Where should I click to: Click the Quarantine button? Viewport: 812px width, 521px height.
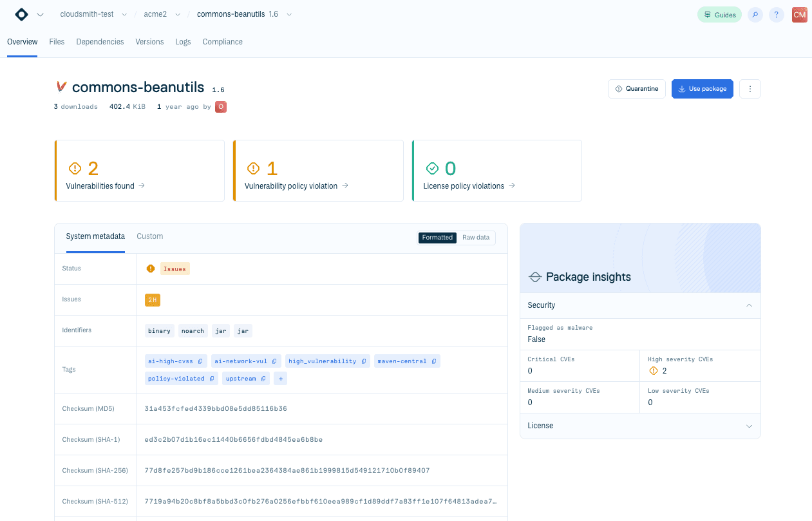(x=637, y=89)
